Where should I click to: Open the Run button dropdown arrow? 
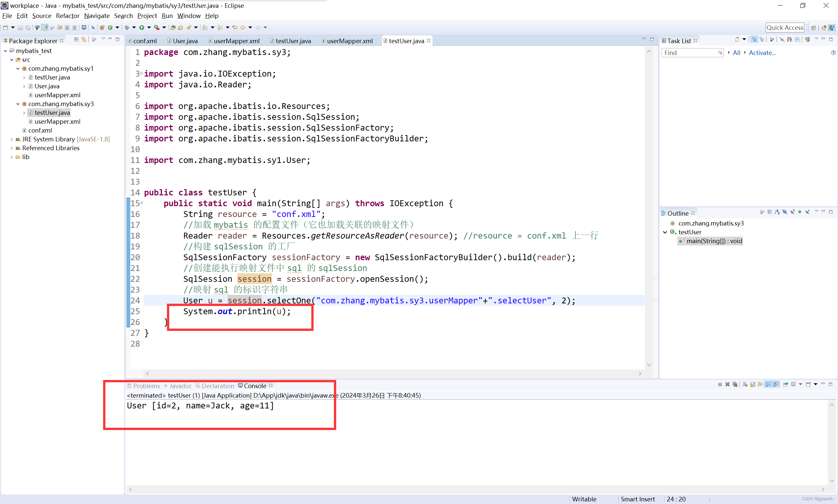149,27
